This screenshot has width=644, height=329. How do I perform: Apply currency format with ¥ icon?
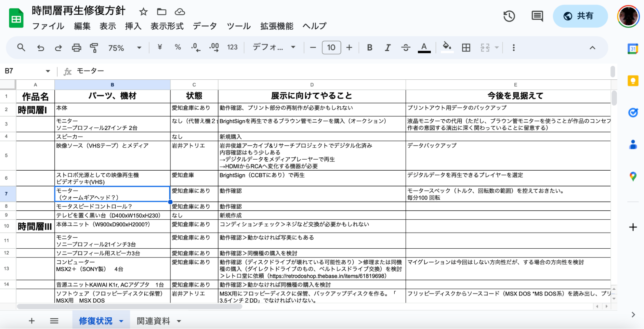click(x=159, y=48)
